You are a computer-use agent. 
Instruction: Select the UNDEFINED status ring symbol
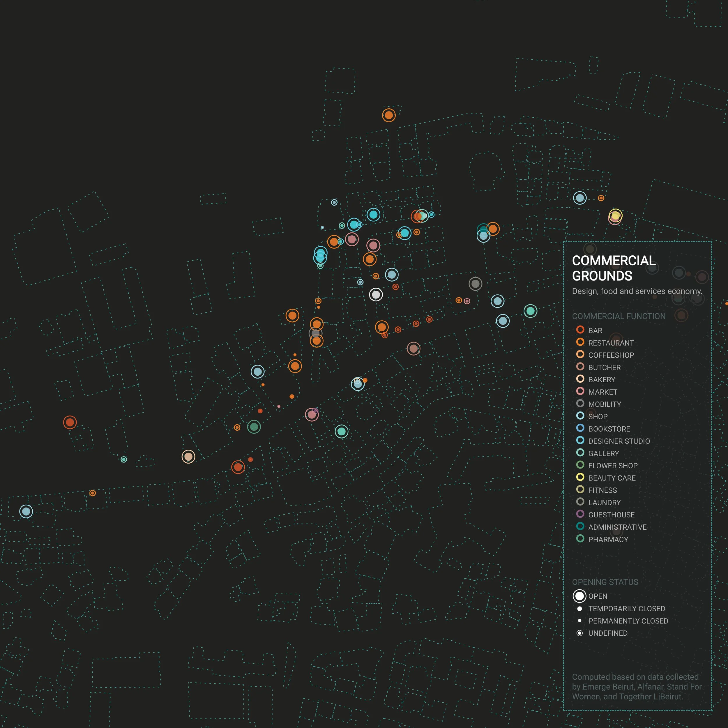pyautogui.click(x=579, y=633)
